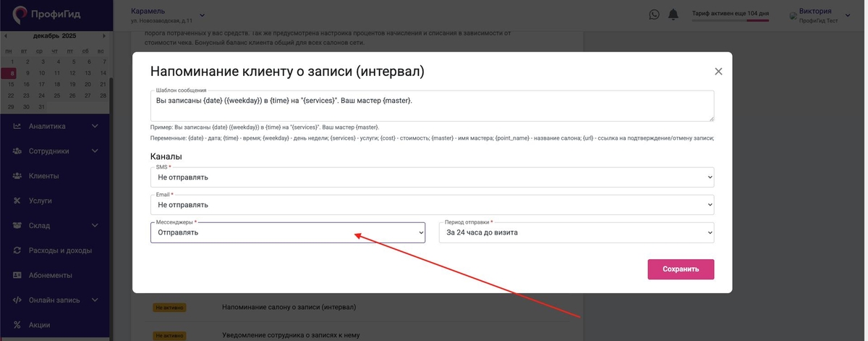Open the Email channel dropdown

[432, 205]
